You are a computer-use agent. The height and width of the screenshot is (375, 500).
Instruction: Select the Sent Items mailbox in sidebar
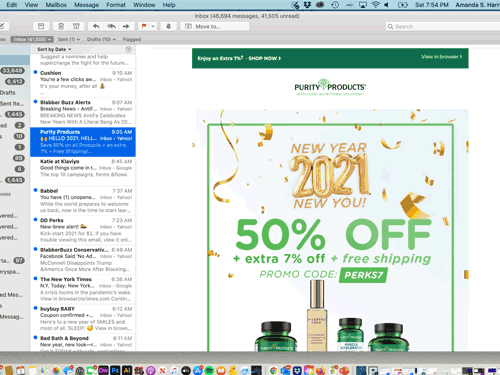pyautogui.click(x=12, y=103)
